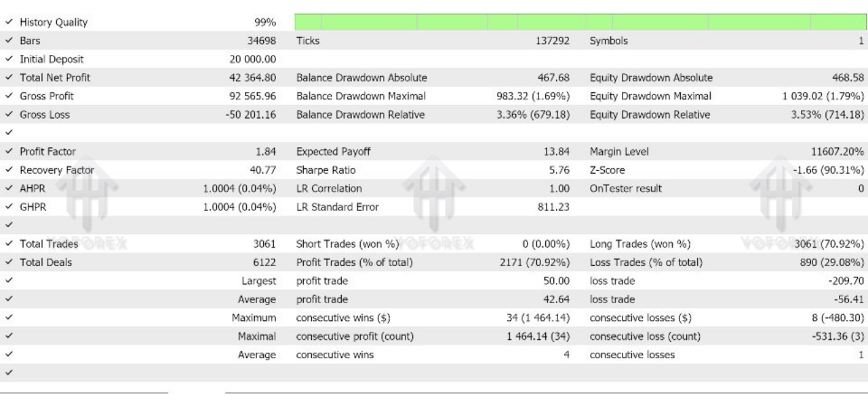This screenshot has width=868, height=407.
Task: Click the Balance Drawdown Relative label
Action: point(360,115)
